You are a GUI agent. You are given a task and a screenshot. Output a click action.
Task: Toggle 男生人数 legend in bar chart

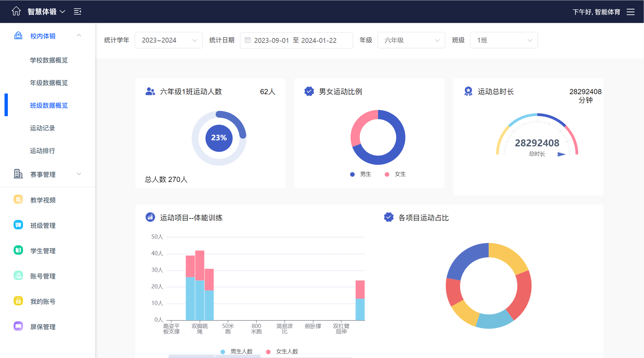(x=237, y=352)
